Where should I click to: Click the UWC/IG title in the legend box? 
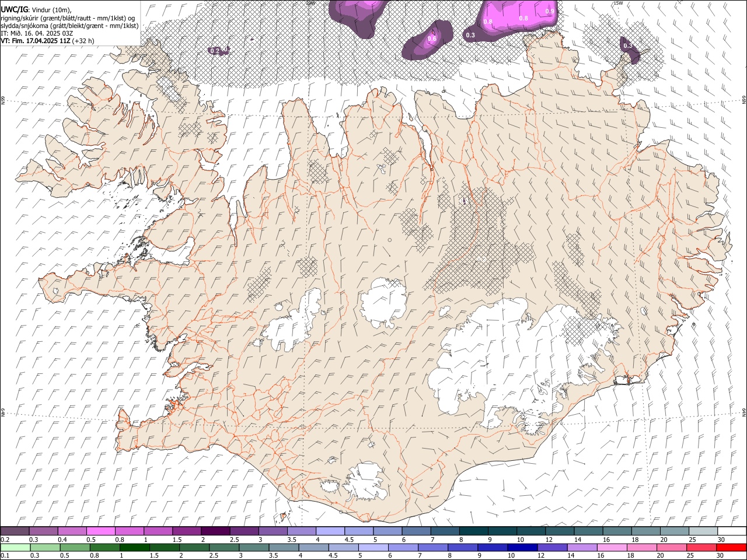(x=15, y=9)
